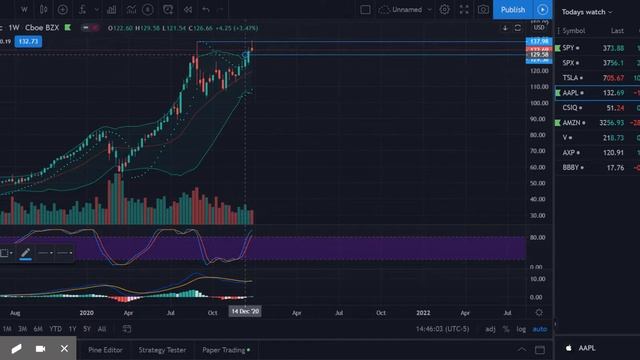Screen dimensions: 640x360
Task: Select SPY in the watchlist
Action: tap(597, 48)
